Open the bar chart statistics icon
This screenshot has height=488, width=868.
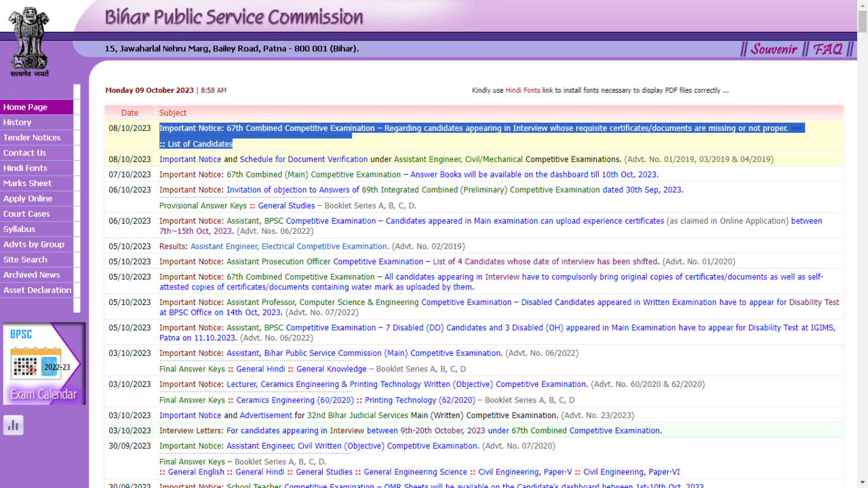pos(14,426)
